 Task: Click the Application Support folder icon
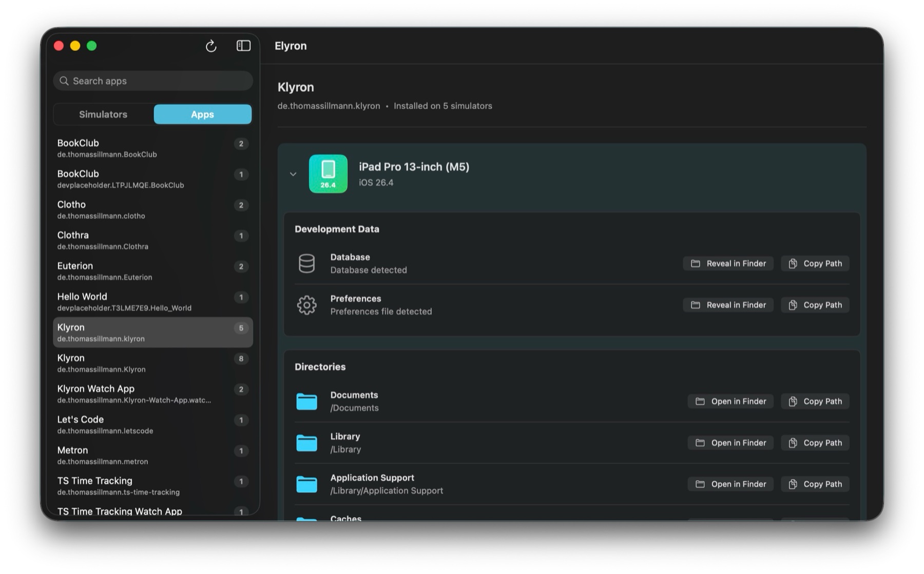tap(306, 484)
